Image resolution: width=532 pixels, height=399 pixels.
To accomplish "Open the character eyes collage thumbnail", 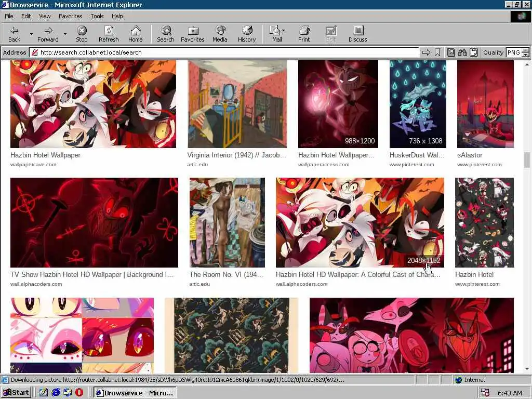I will (x=82, y=335).
